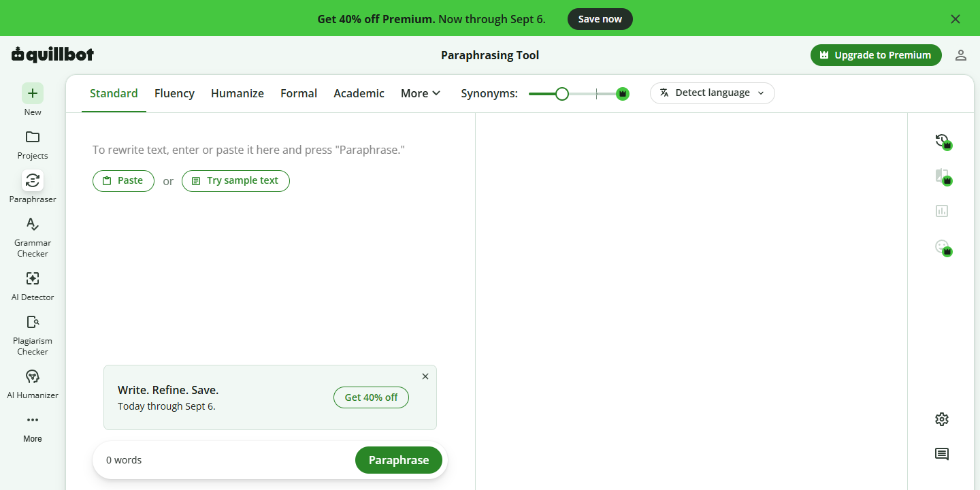Switch to the Fluency mode tab
980x490 pixels.
click(174, 93)
